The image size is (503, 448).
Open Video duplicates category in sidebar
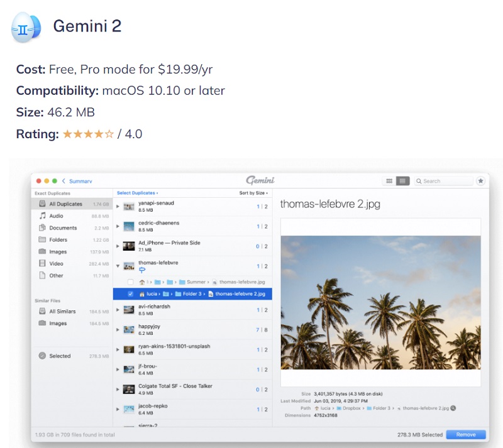point(57,264)
